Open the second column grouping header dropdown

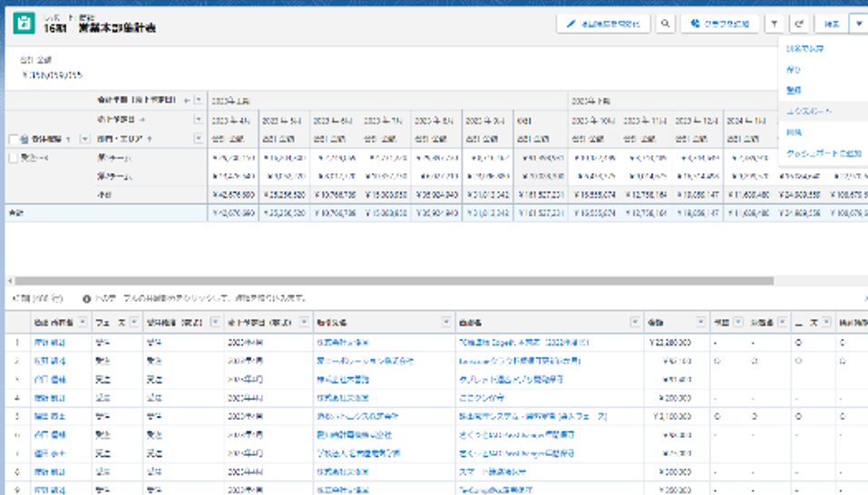click(x=198, y=120)
